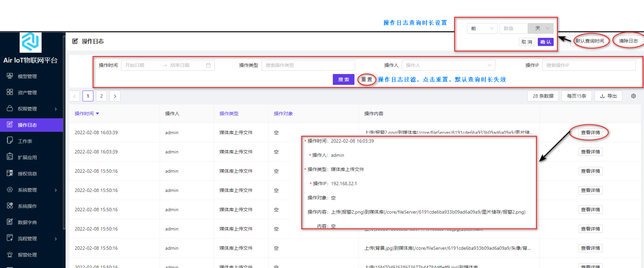Click the 数据字典 sidebar icon

click(10, 222)
